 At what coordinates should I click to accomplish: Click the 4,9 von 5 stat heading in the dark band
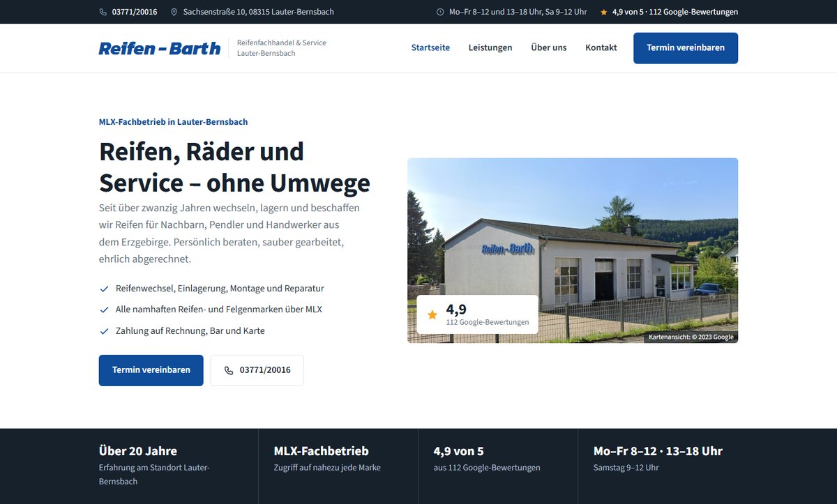click(x=459, y=451)
